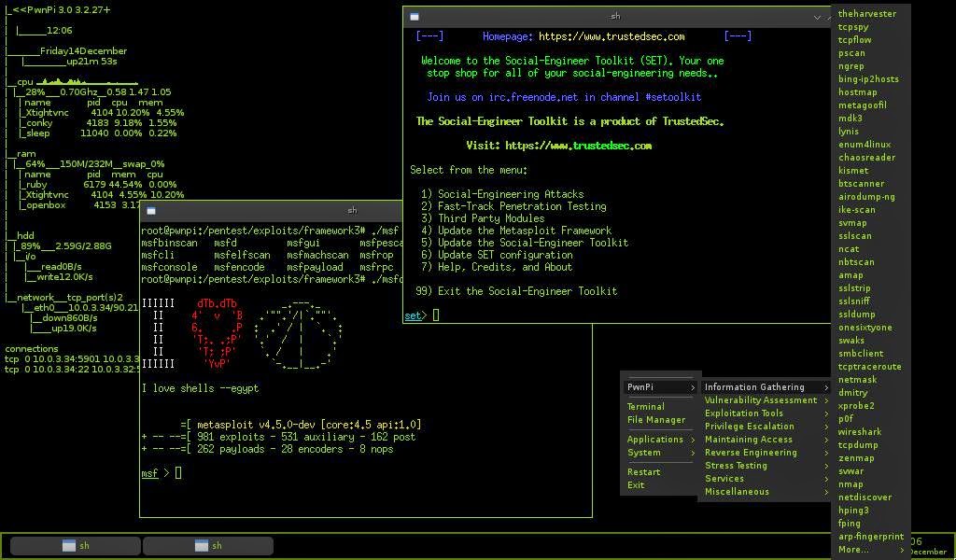Click the msf terminal window title icon
Image resolution: width=956 pixels, height=560 pixels.
[151, 211]
